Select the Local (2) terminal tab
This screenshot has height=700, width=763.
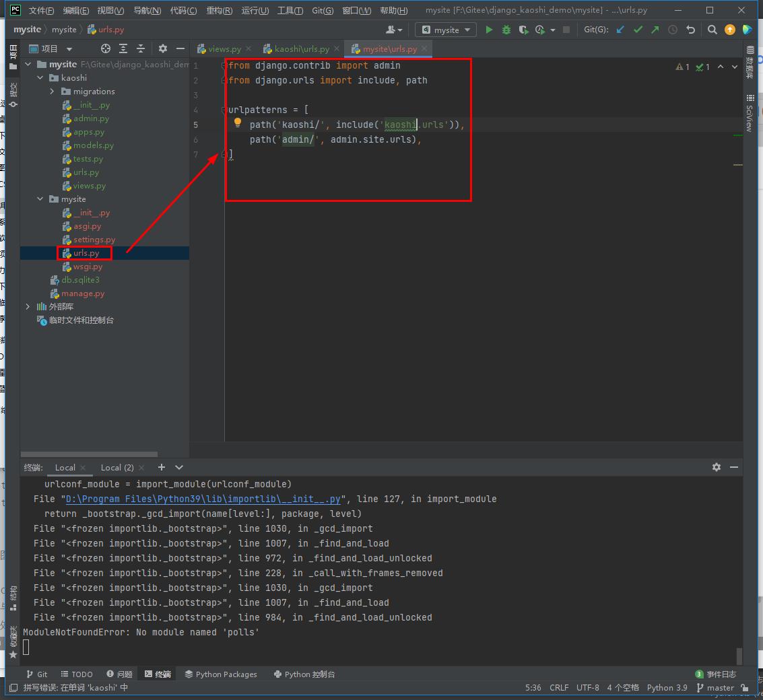click(x=117, y=468)
